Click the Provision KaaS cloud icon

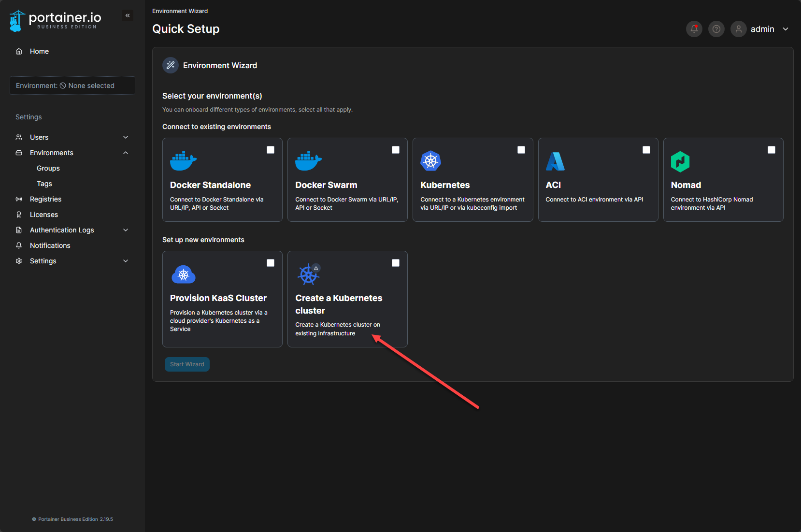[x=184, y=274]
